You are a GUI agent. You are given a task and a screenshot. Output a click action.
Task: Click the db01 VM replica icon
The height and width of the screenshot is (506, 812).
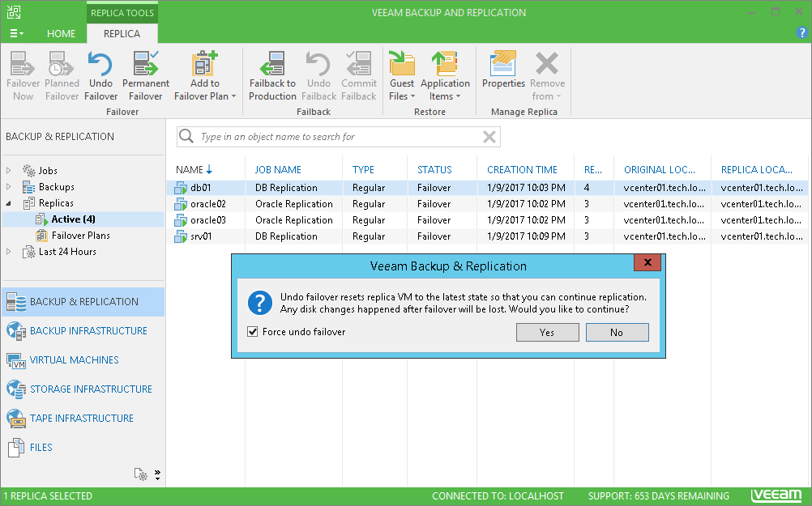pyautogui.click(x=181, y=188)
